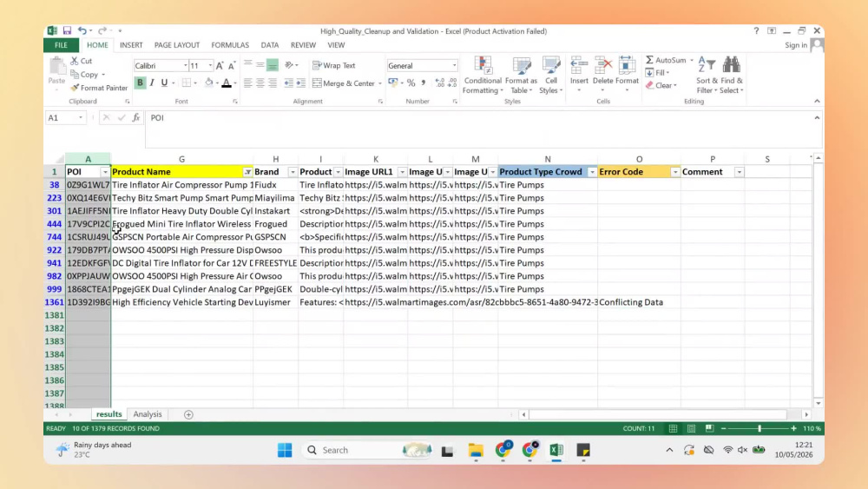Switch to the INSERT ribbon tab
Screen dimensions: 868x489
131,45
